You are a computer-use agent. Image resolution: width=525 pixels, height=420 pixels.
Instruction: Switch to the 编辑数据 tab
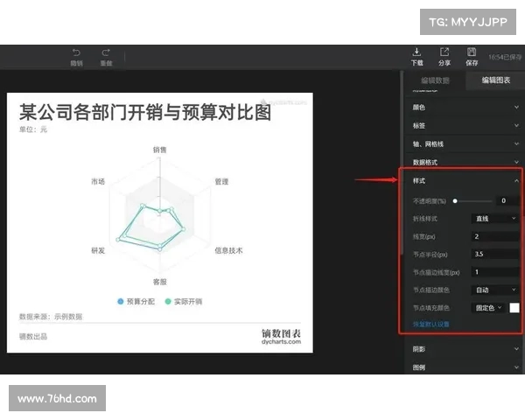click(435, 80)
